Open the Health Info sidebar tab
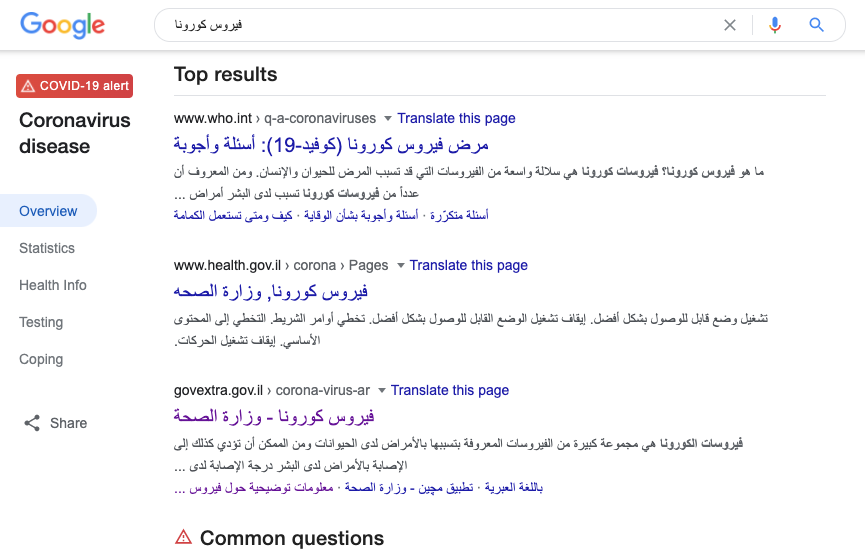The height and width of the screenshot is (557, 865). pos(53,285)
